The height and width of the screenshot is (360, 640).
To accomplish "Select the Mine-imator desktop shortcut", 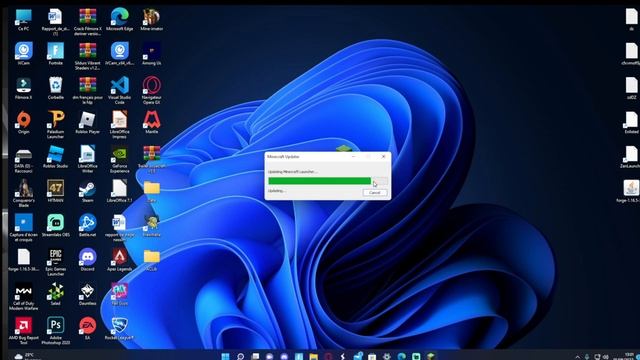I will coord(151,20).
